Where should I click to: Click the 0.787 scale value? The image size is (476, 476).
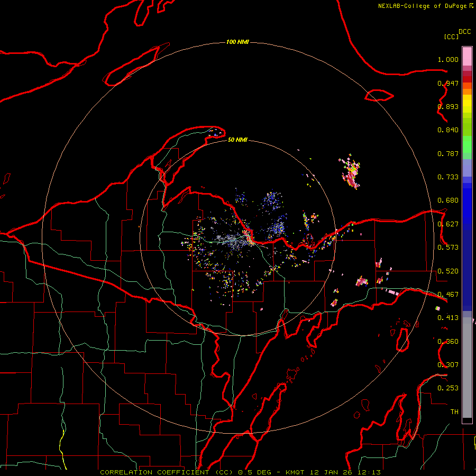448,153
